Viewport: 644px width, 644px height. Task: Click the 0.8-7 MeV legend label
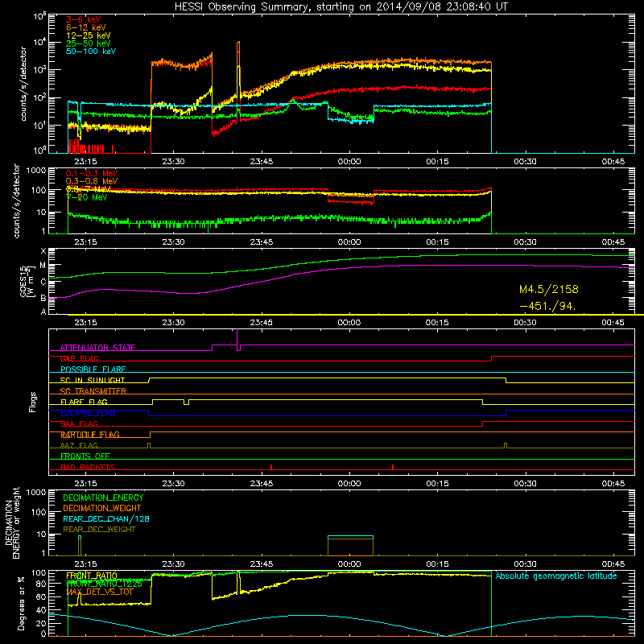coord(89,189)
